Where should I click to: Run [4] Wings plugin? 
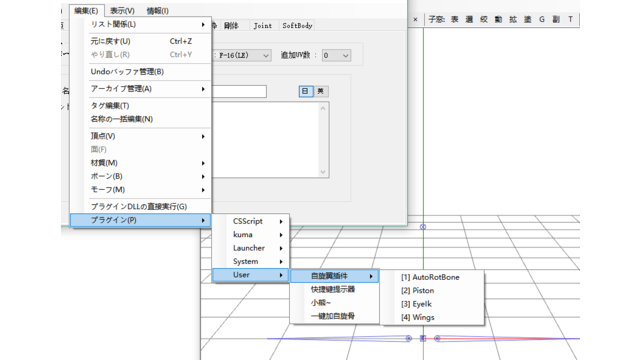pyautogui.click(x=433, y=318)
